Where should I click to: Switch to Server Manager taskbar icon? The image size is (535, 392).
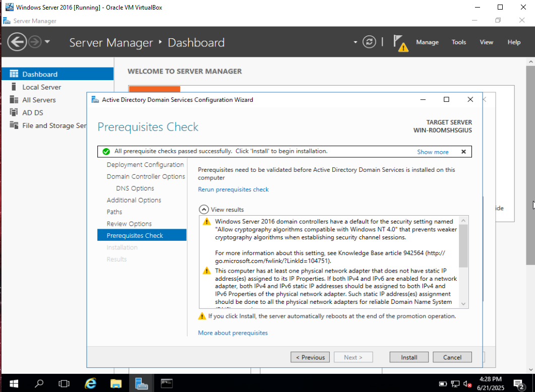point(141,383)
